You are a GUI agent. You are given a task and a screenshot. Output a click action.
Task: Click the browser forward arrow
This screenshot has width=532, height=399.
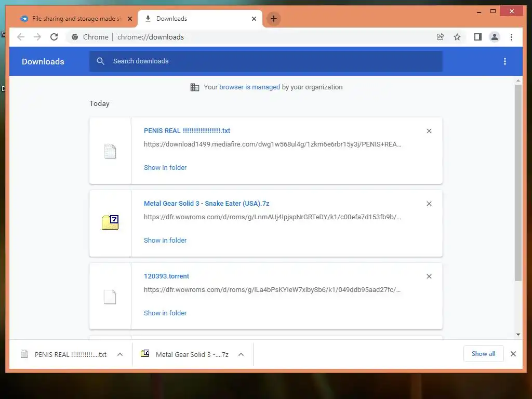click(37, 37)
